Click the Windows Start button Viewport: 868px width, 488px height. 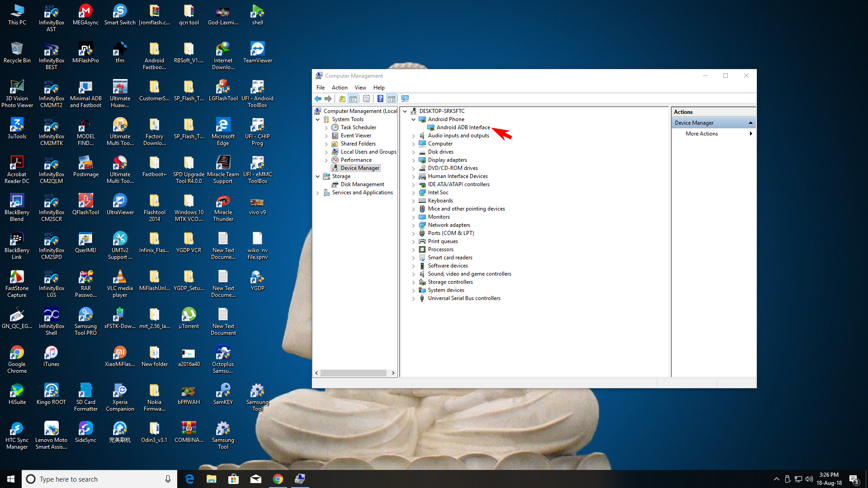tap(11, 479)
